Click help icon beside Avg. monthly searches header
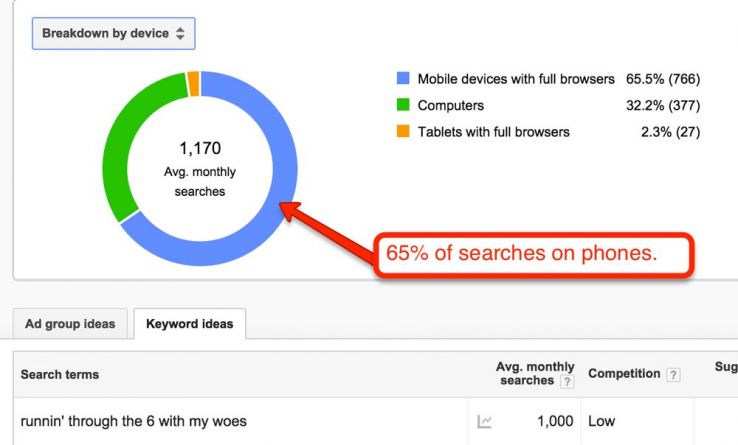 (x=567, y=381)
